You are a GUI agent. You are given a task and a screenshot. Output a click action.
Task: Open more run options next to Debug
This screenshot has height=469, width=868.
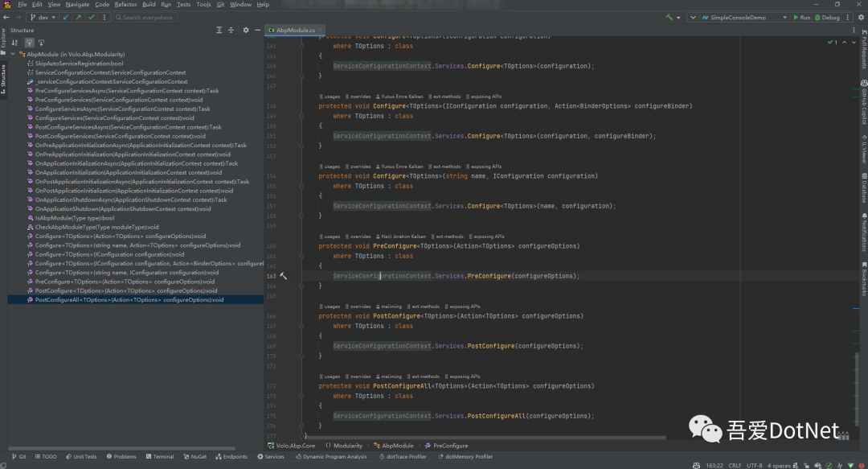coord(848,18)
